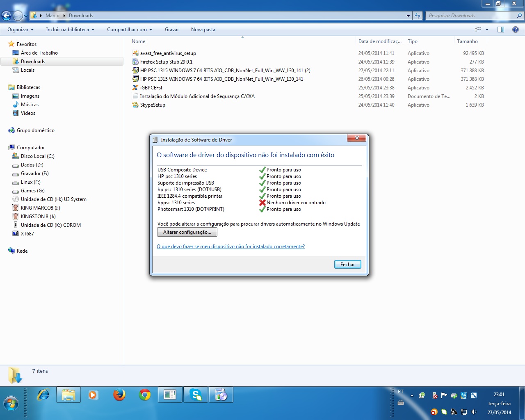Toggle the preview pane icon
Image resolution: width=525 pixels, height=420 pixels.
tap(501, 30)
